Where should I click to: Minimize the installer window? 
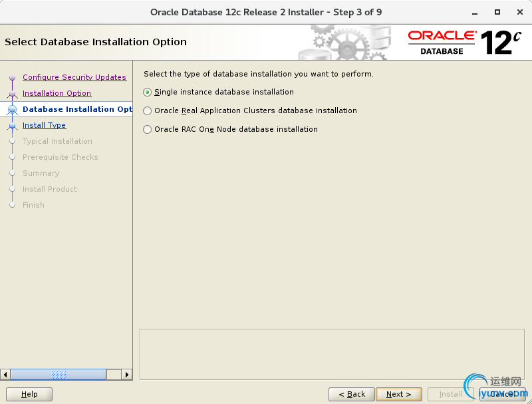(x=475, y=13)
